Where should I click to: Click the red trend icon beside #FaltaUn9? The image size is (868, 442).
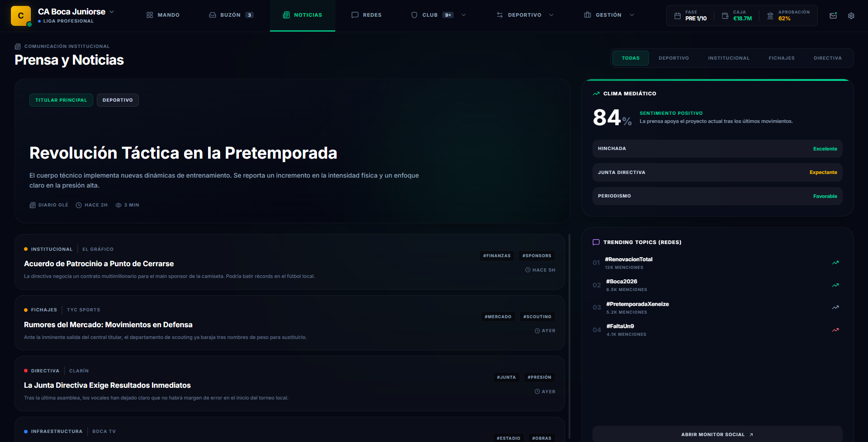(835, 330)
